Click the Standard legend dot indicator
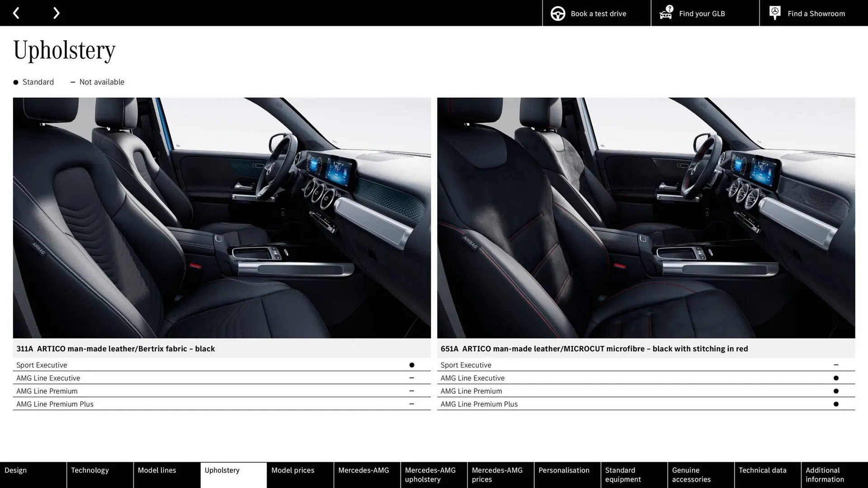This screenshot has height=488, width=868. (x=15, y=82)
